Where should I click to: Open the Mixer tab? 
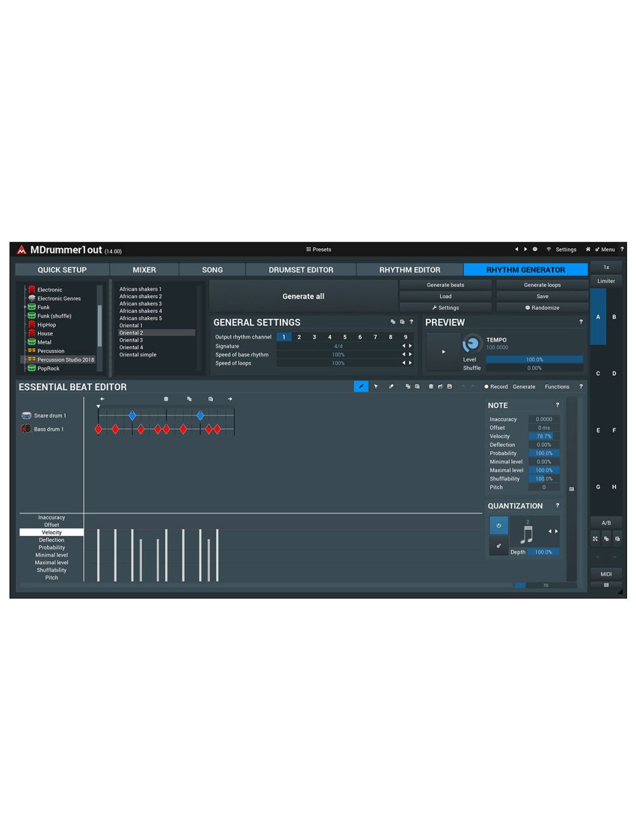(144, 270)
